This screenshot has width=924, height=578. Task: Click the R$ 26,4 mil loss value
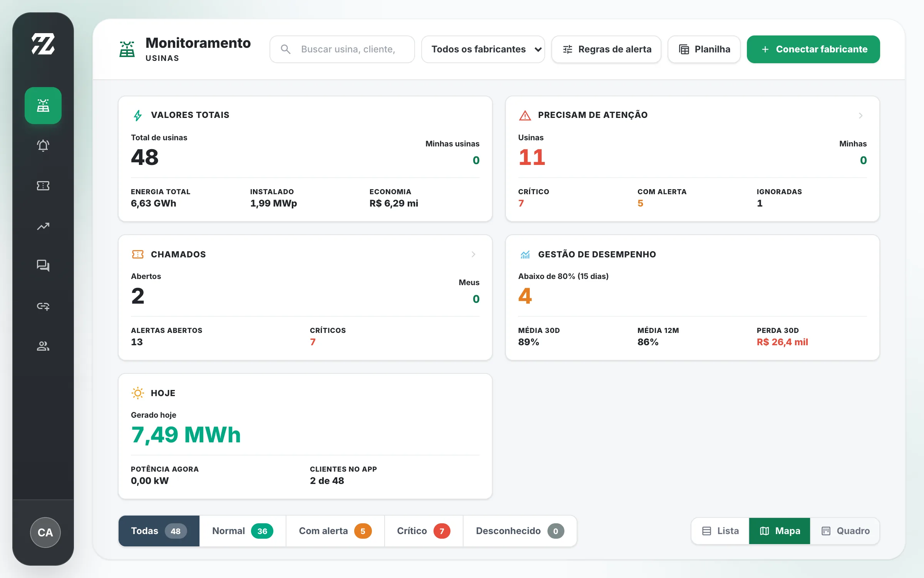(x=782, y=342)
